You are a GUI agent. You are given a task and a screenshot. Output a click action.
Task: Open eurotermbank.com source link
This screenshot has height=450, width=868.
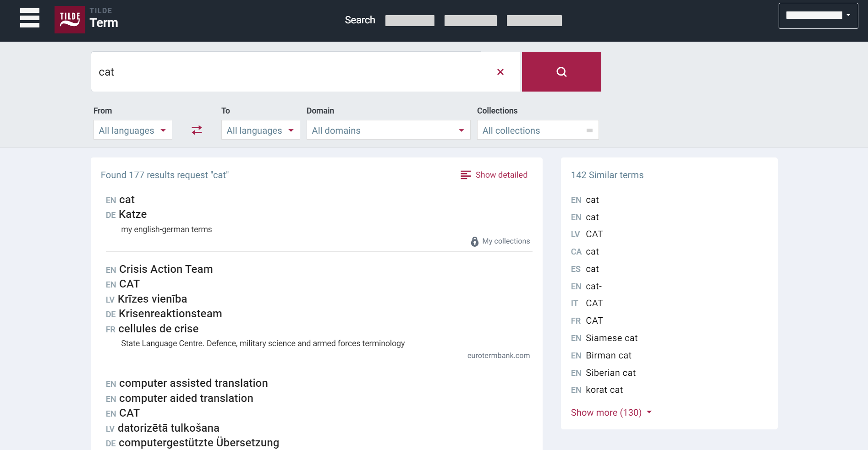(x=499, y=356)
